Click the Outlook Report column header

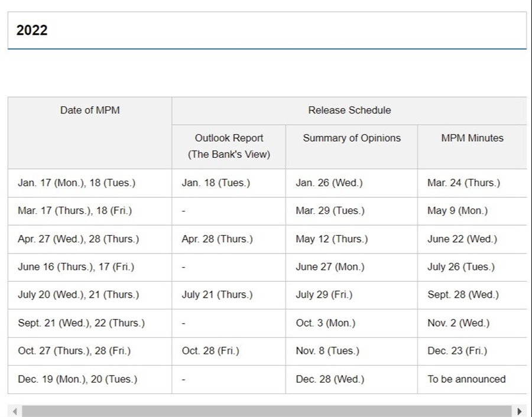(229, 146)
